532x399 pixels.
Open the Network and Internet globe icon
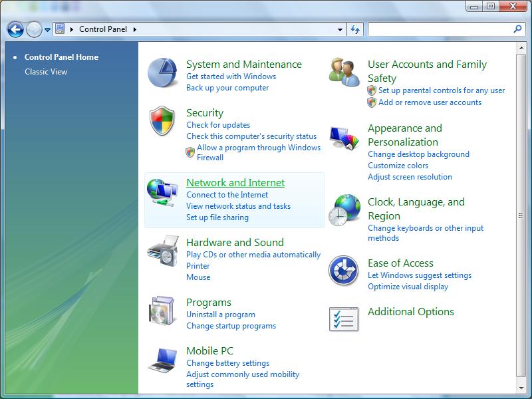click(x=162, y=192)
